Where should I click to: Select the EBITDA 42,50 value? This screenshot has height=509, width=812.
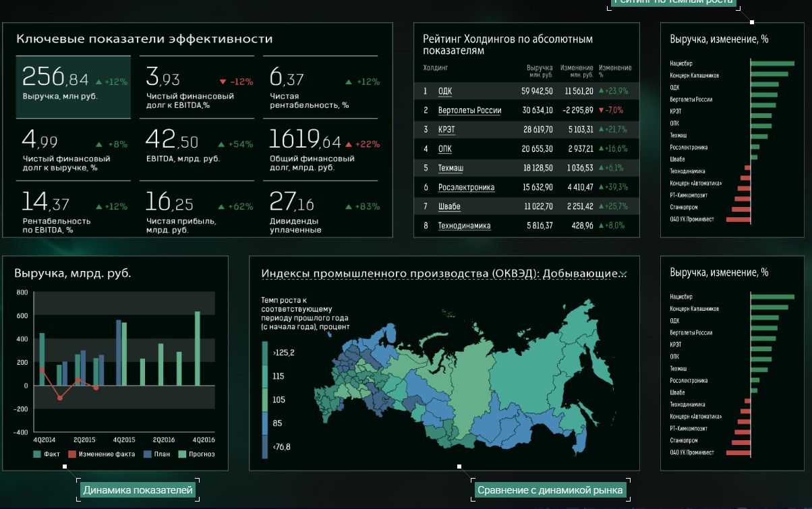(x=172, y=140)
